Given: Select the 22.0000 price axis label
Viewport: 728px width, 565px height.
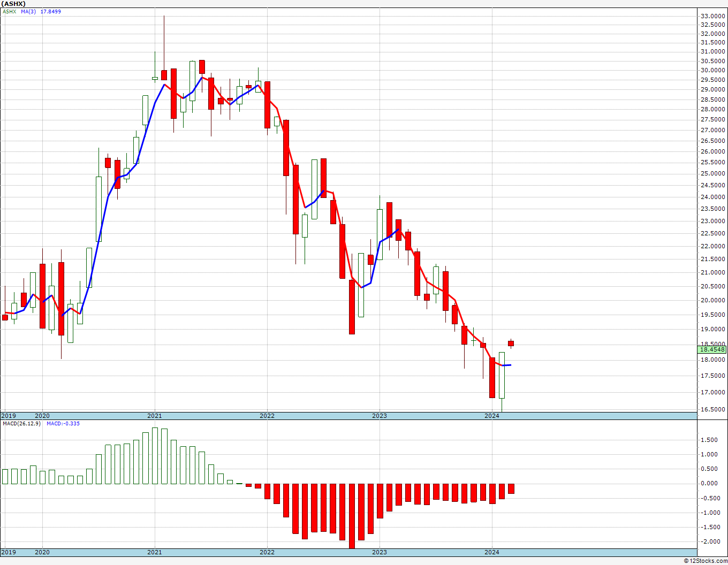Looking at the screenshot, I should [x=713, y=246].
